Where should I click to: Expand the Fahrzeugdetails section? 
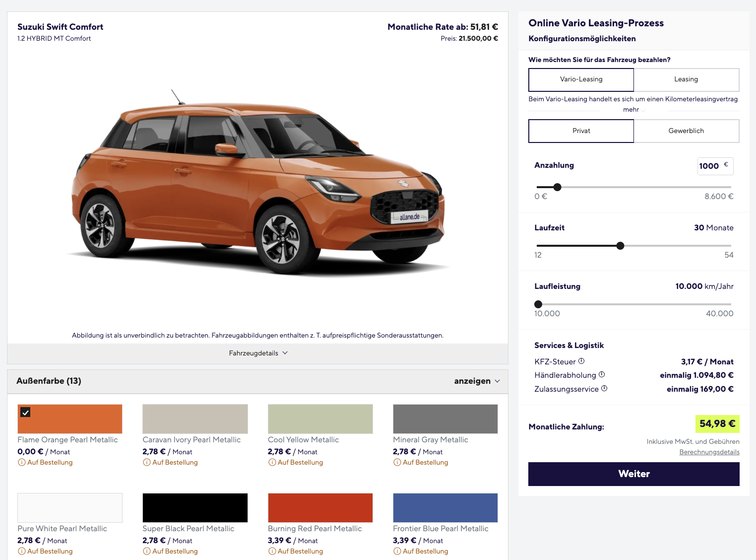258,353
